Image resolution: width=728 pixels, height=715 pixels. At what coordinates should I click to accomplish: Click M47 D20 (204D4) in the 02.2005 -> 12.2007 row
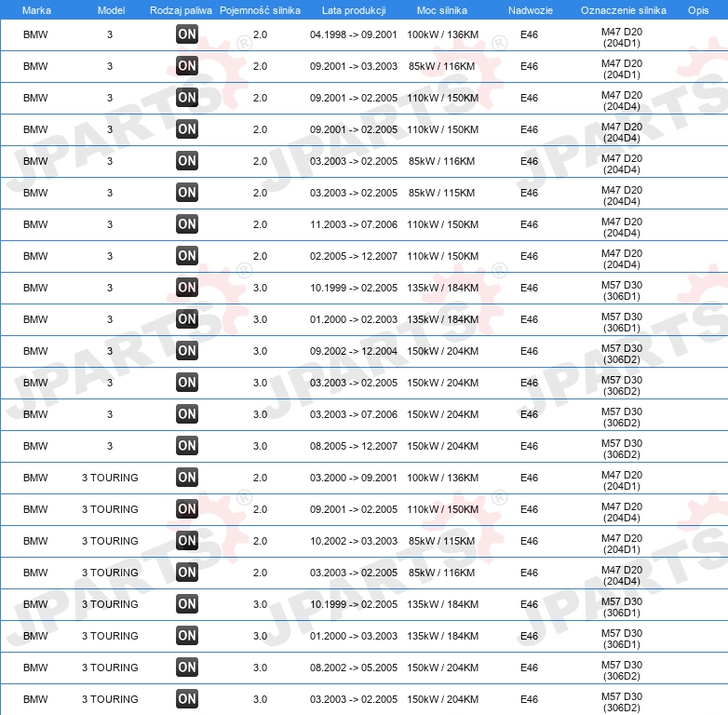coord(622,259)
